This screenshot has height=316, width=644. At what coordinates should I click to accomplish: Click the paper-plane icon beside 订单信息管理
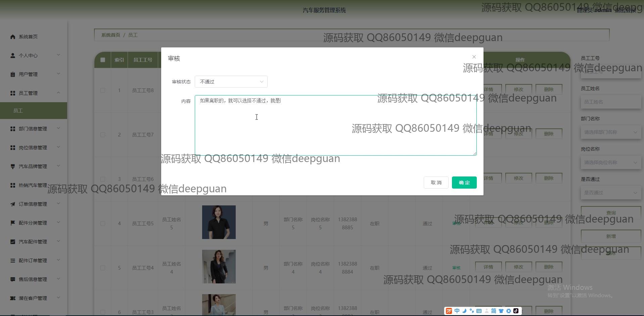pos(13,204)
